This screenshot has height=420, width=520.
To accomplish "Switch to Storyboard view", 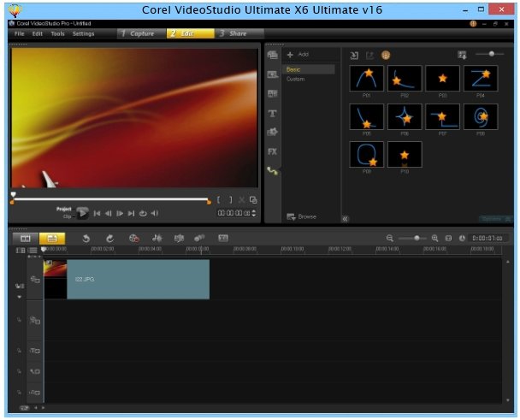I will (x=26, y=238).
